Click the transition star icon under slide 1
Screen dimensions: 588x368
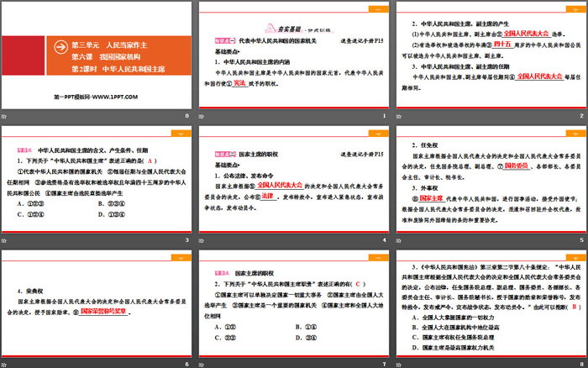[x=205, y=115]
